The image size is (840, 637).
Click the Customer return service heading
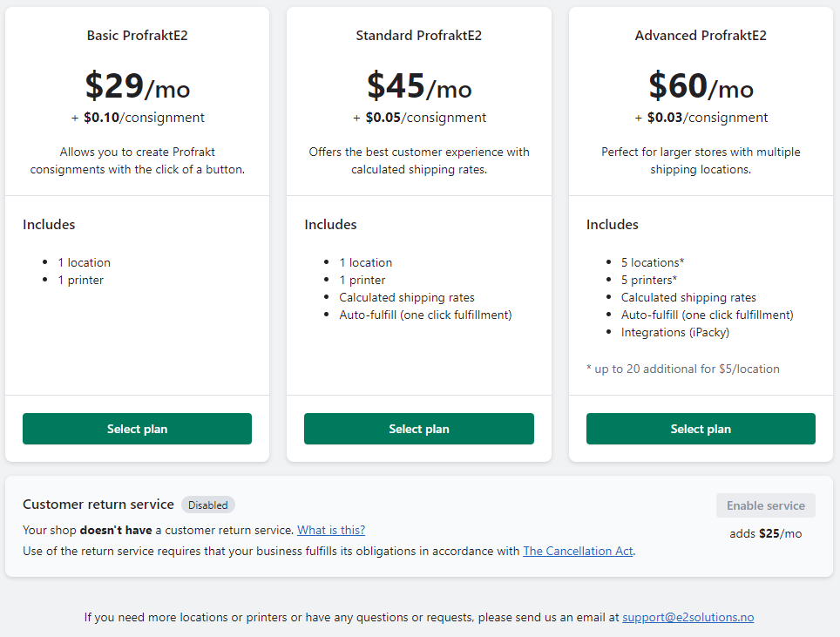pyautogui.click(x=98, y=505)
